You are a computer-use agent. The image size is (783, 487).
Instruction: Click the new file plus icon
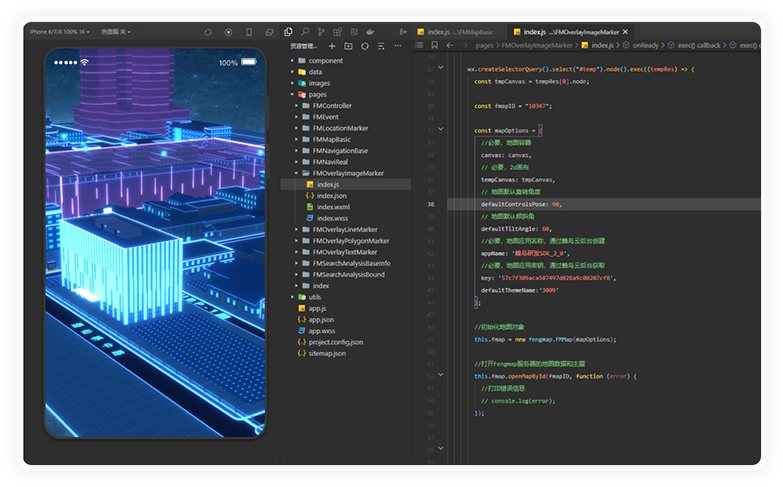[x=332, y=46]
